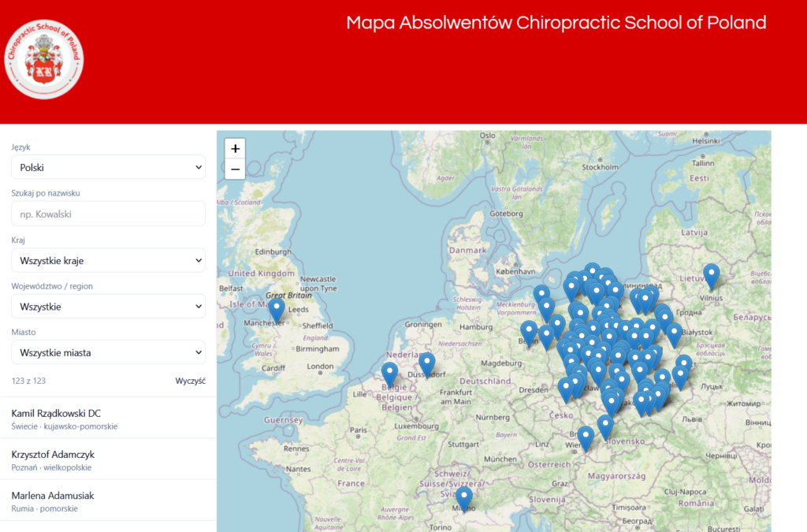The height and width of the screenshot is (532, 807).
Task: Open Kamil Rządkowski DC entry
Action: coord(108,419)
